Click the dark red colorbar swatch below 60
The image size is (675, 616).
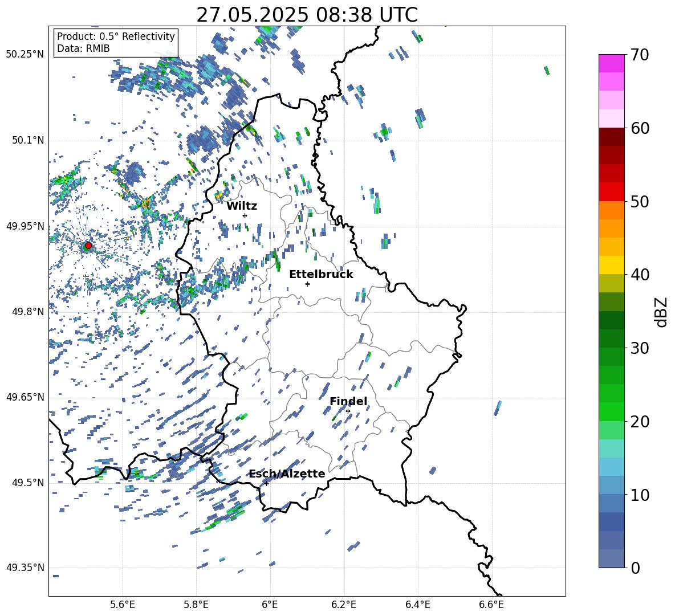point(611,137)
